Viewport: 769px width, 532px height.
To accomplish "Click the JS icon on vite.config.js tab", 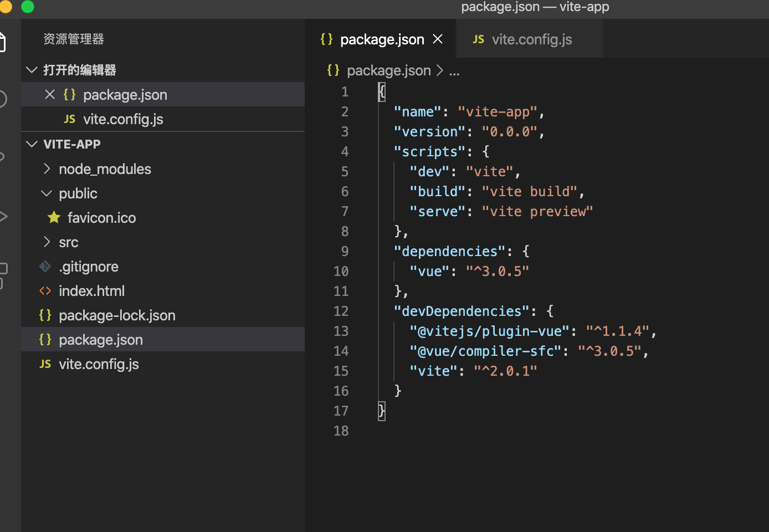I will click(x=479, y=39).
